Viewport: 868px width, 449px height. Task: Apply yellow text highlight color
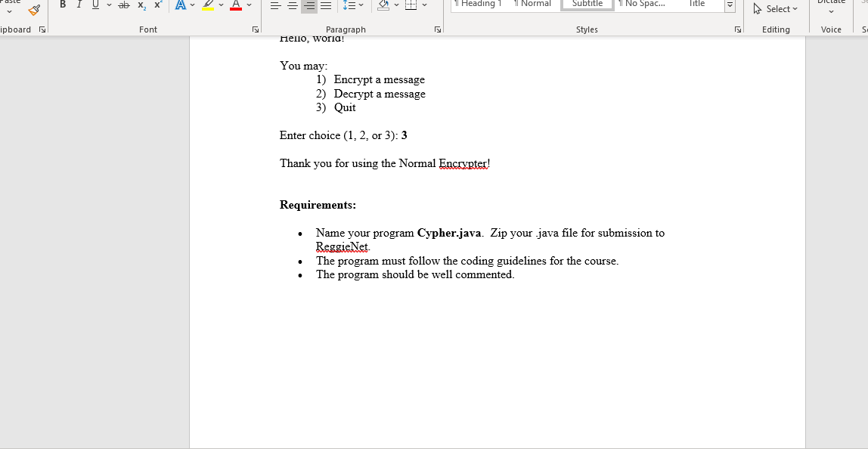coord(209,5)
